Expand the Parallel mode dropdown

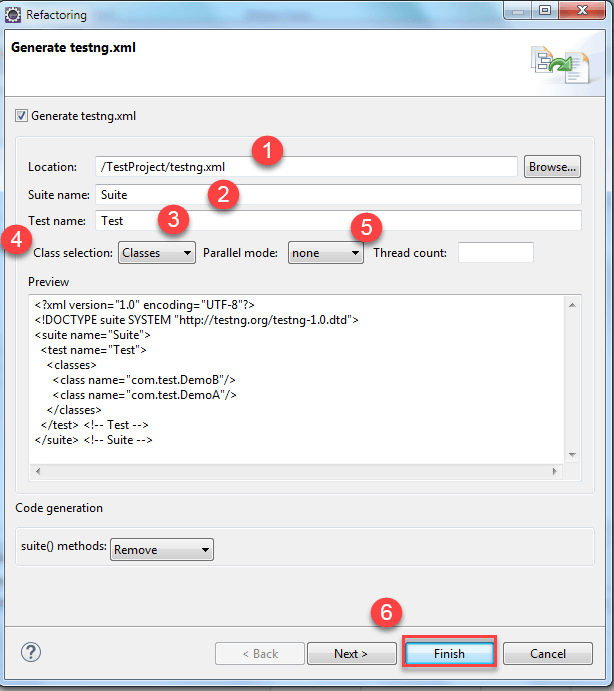pos(326,253)
